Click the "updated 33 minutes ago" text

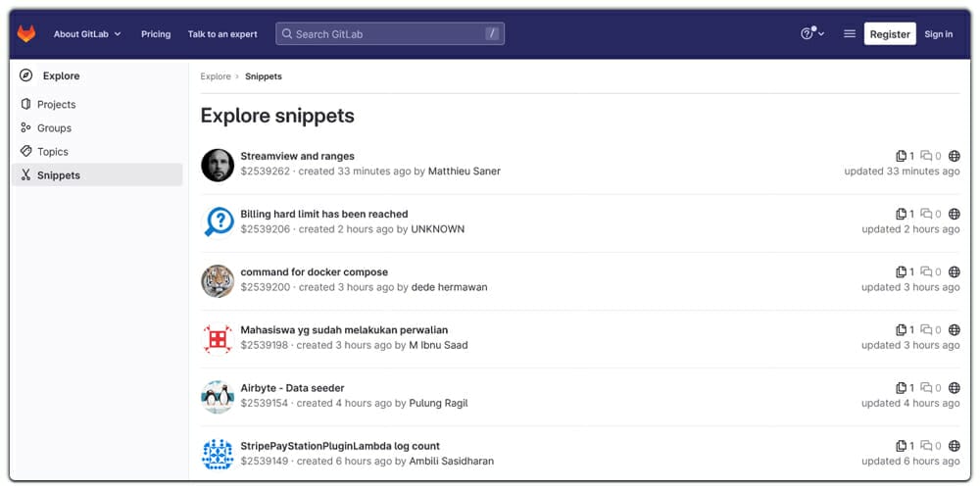point(902,171)
